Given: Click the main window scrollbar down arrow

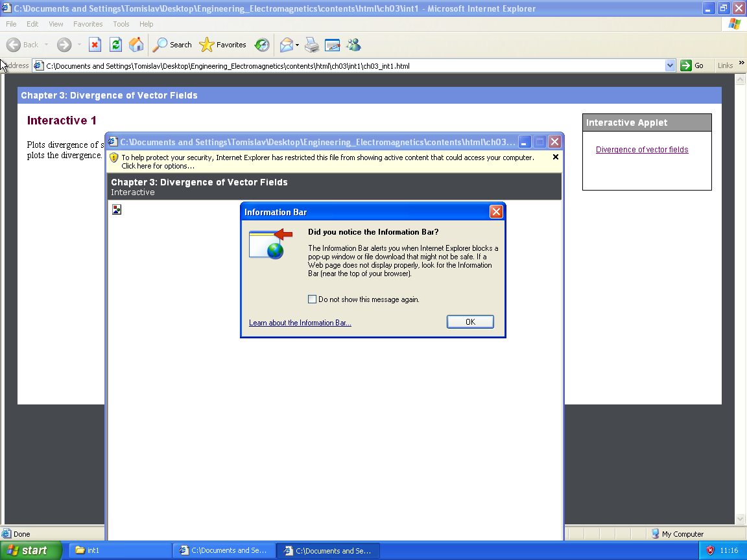Looking at the screenshot, I should click(740, 519).
